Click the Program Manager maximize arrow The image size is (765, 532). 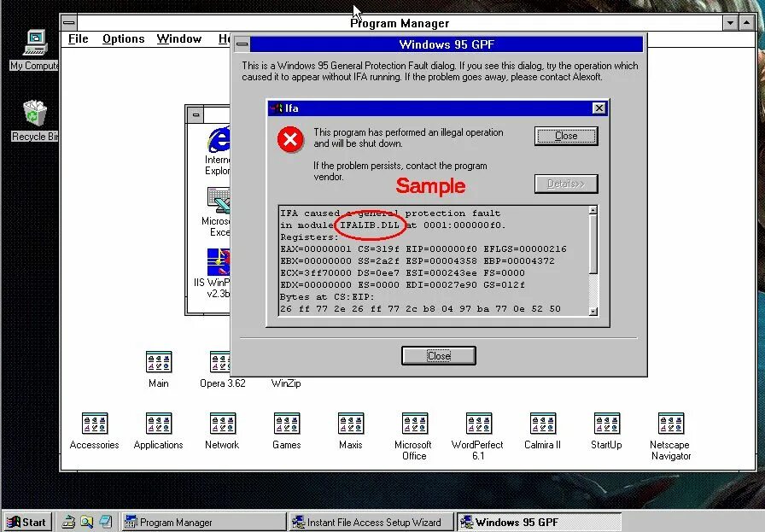746,23
